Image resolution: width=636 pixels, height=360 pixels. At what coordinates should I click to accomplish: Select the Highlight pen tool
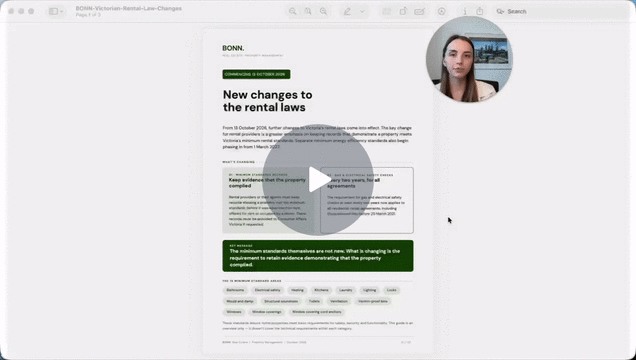point(347,11)
